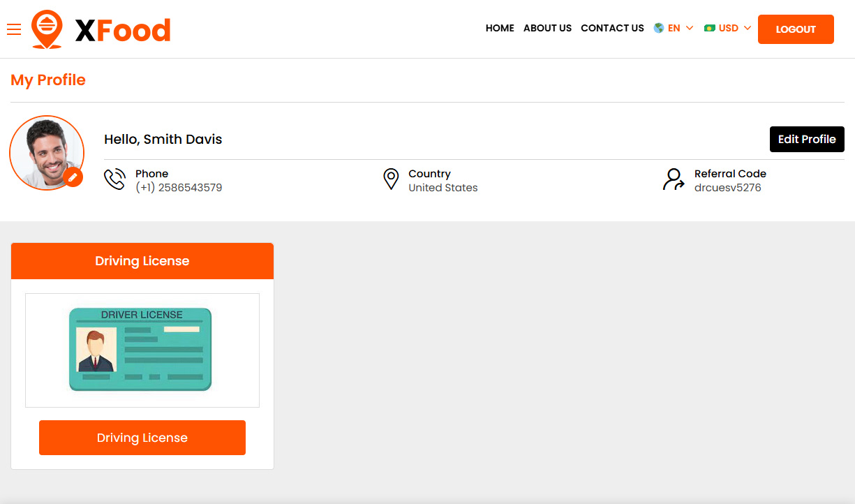Expand the EN language dropdown
The image size is (855, 504).
(674, 29)
